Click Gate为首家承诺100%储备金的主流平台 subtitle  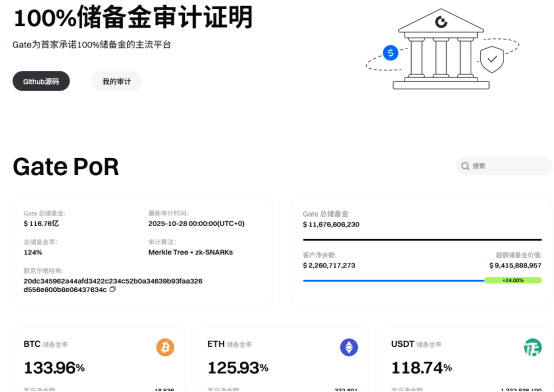point(92,45)
